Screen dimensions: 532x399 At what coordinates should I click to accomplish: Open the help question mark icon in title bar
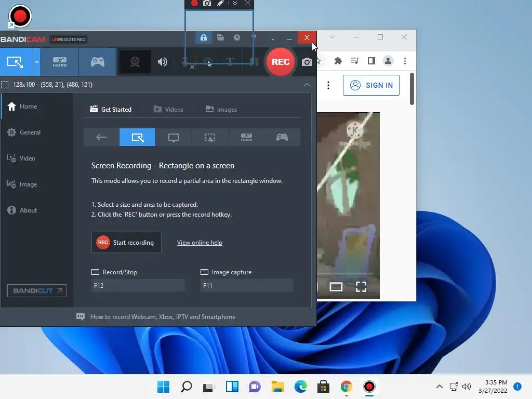coord(254,37)
